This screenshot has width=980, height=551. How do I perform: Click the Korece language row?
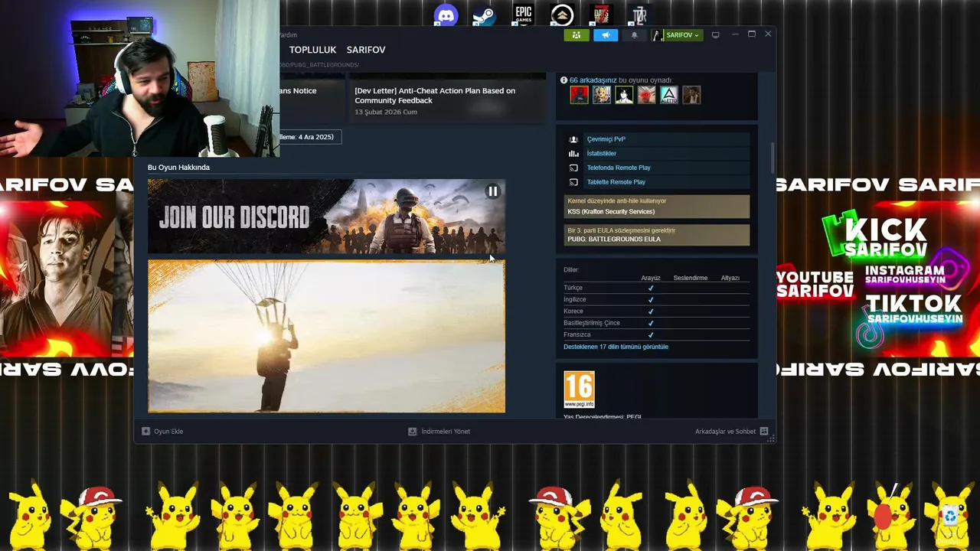click(656, 311)
